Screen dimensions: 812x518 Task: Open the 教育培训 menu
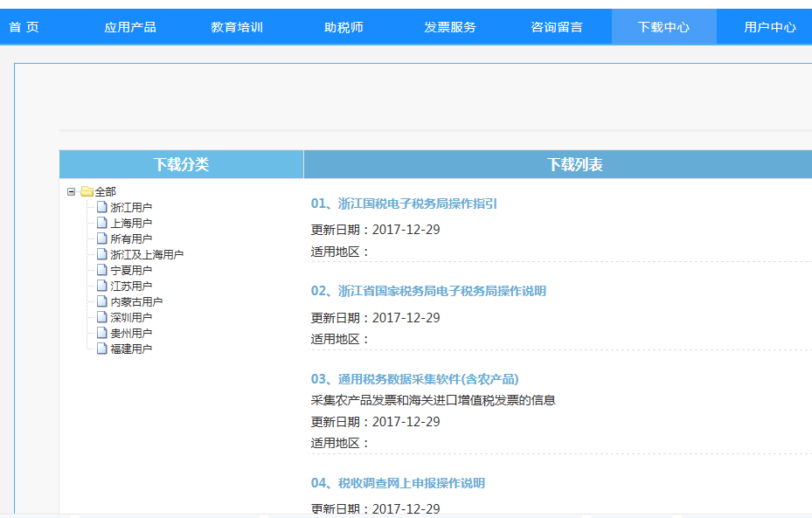coord(237,27)
